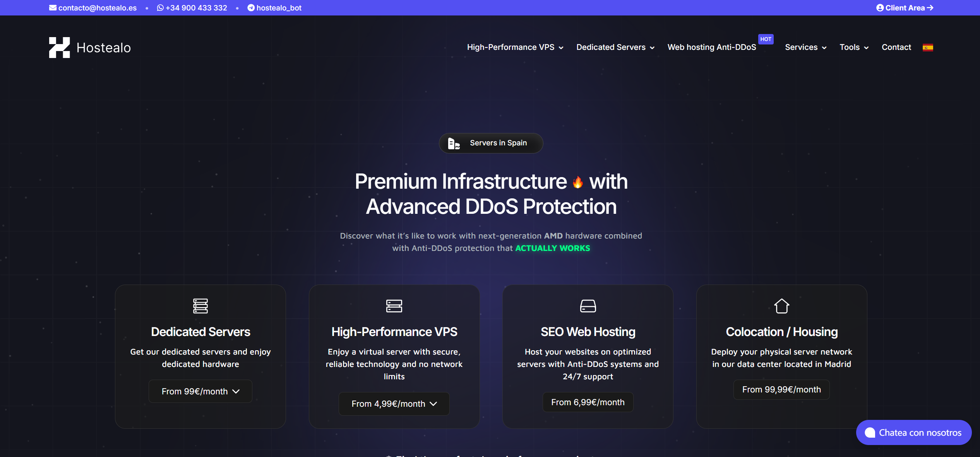Image resolution: width=980 pixels, height=457 pixels.
Task: Go to the Contact page
Action: [896, 47]
